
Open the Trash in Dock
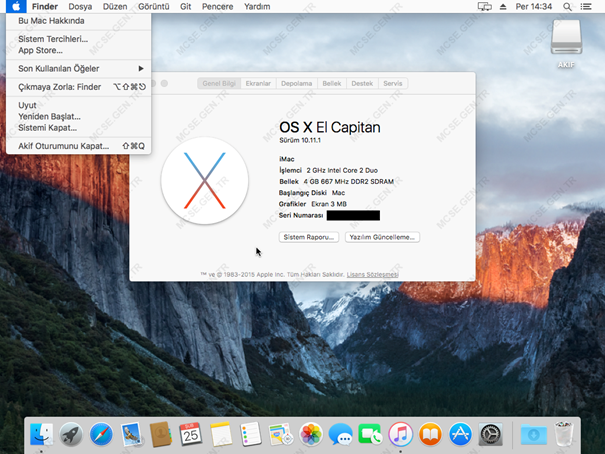(564, 434)
